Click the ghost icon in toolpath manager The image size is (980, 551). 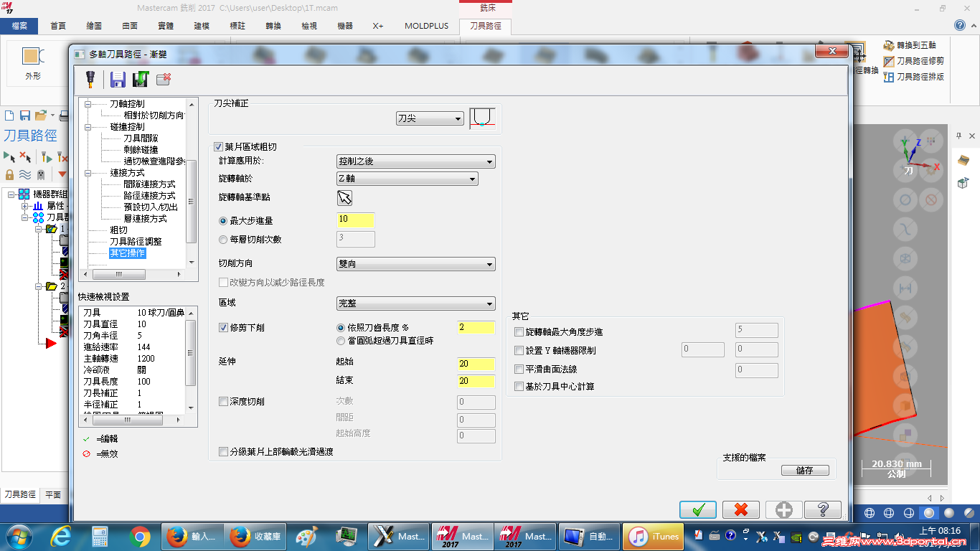coord(41,174)
